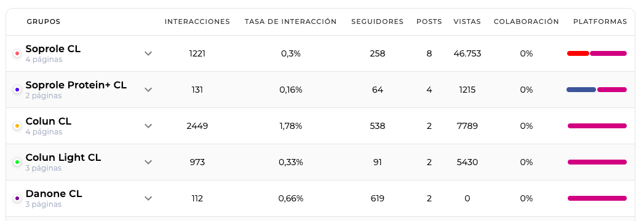644x221 pixels.
Task: Click the Vistas column header
Action: coord(467,21)
